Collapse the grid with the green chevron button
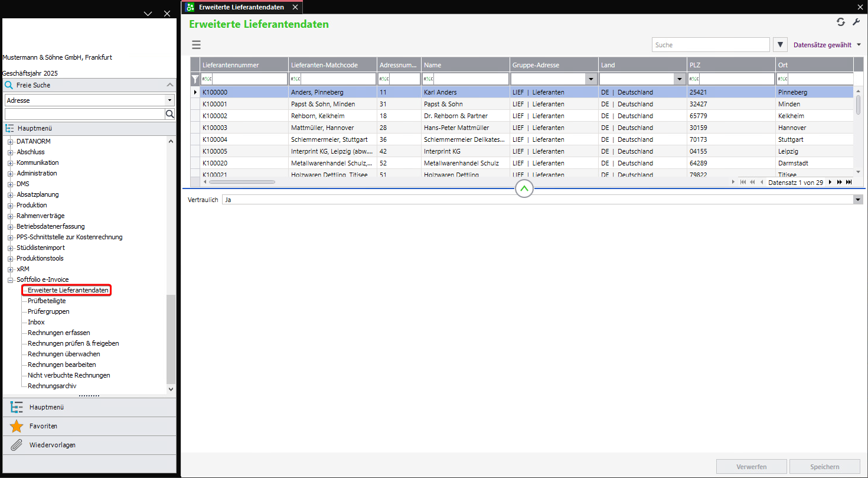 [x=524, y=189]
